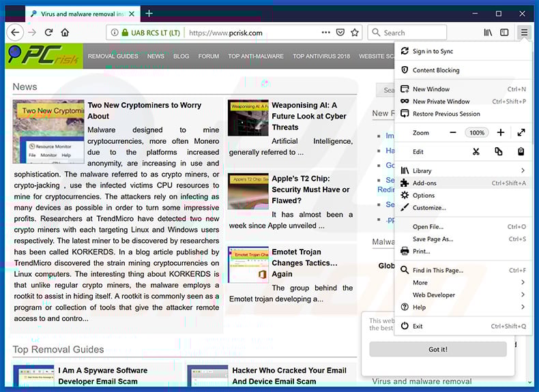
Task: Click the browser Back arrow button
Action: point(15,33)
